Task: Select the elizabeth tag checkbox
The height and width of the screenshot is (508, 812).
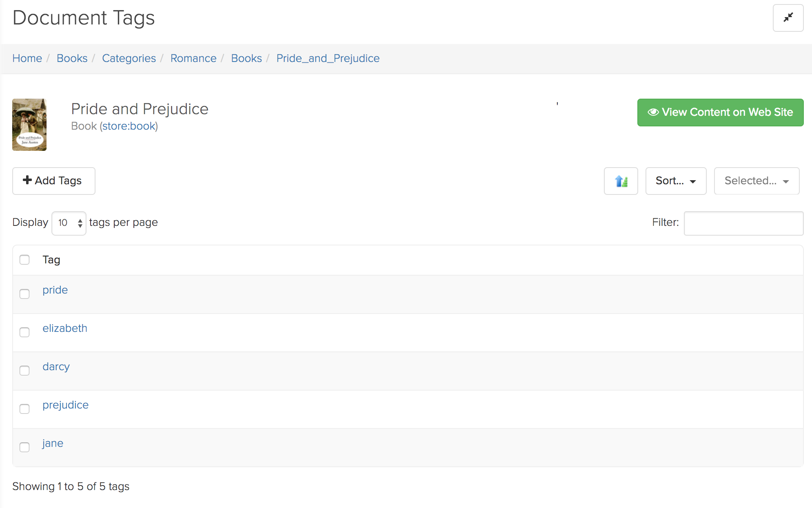Action: [x=24, y=332]
